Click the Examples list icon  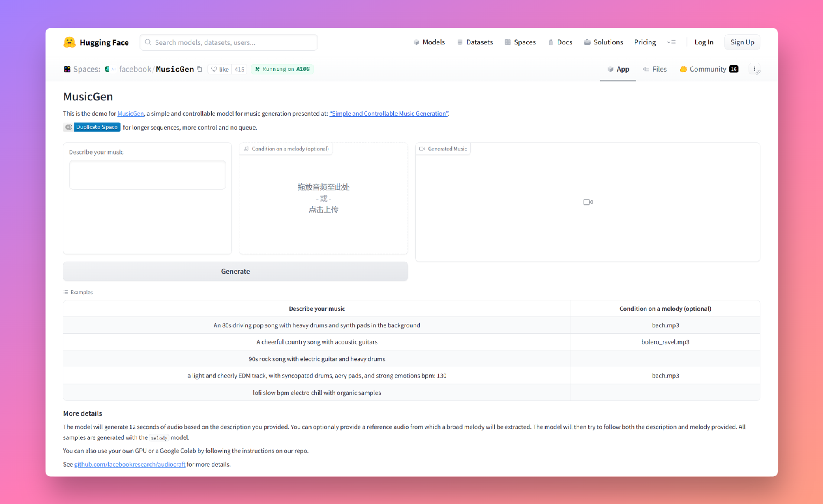click(66, 292)
